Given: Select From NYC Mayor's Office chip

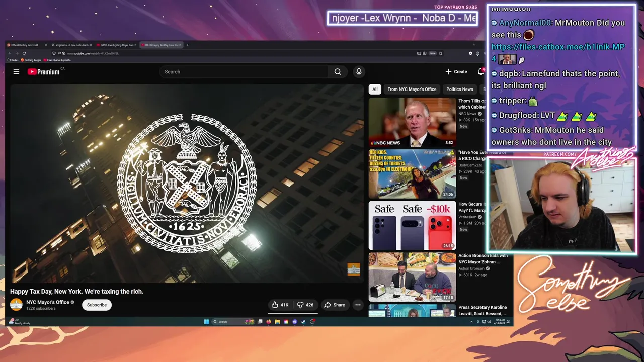Looking at the screenshot, I should pos(412,89).
